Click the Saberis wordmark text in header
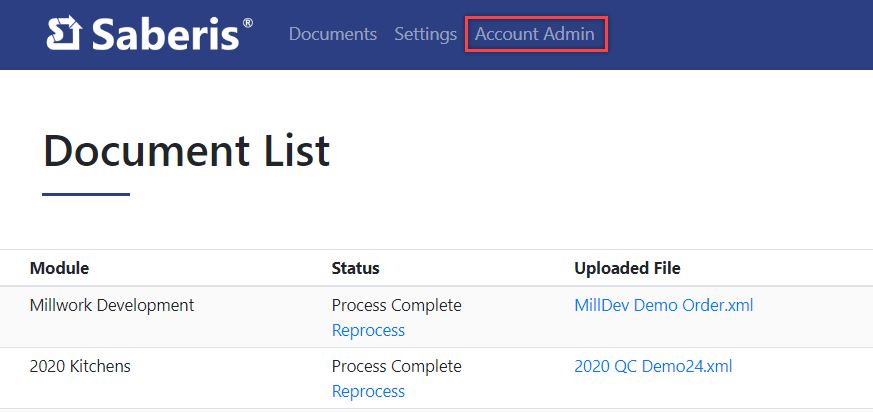 click(165, 34)
